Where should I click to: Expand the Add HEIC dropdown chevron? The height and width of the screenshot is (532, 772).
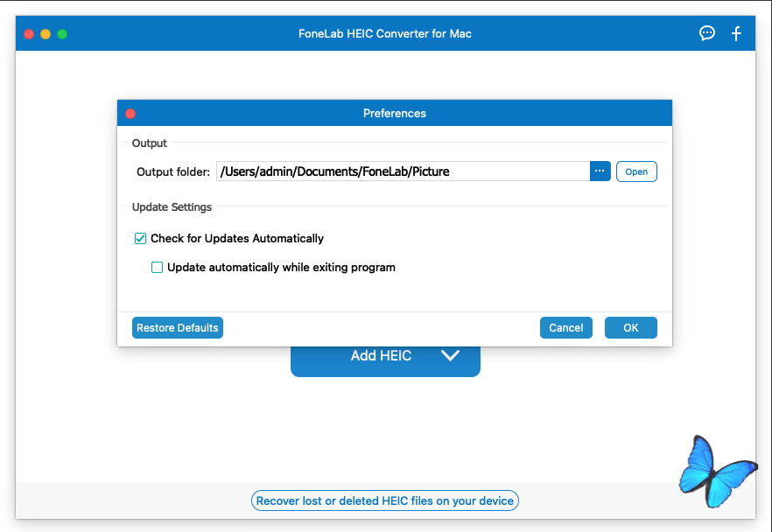click(x=450, y=356)
